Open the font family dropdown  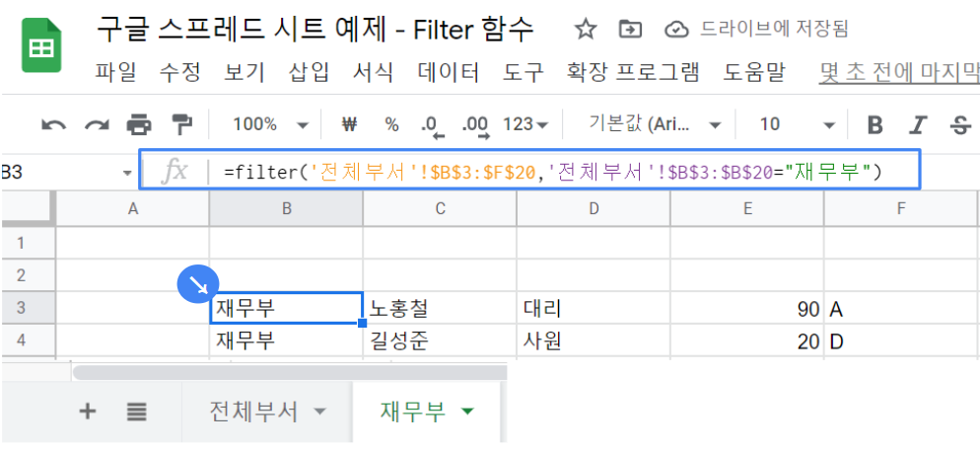pos(654,124)
